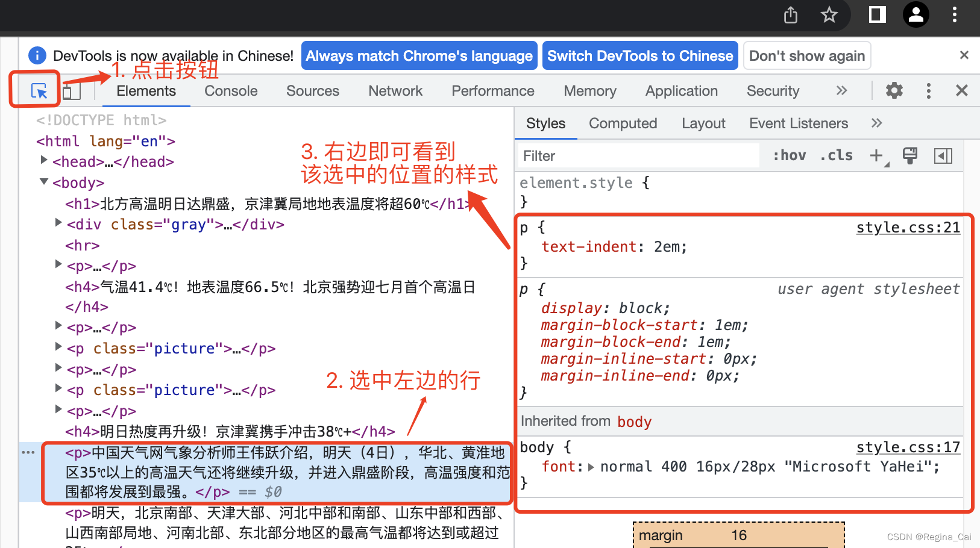The height and width of the screenshot is (548, 980).
Task: Click the text-indent property name
Action: [589, 247]
